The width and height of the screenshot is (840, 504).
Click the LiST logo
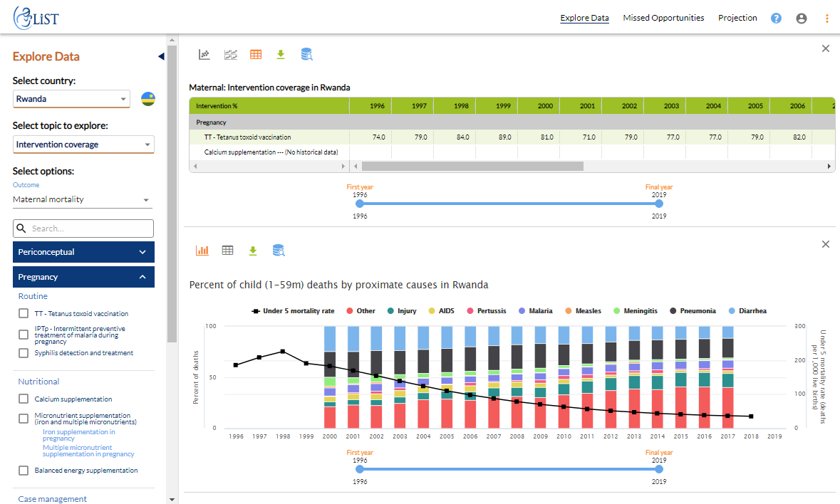click(36, 19)
